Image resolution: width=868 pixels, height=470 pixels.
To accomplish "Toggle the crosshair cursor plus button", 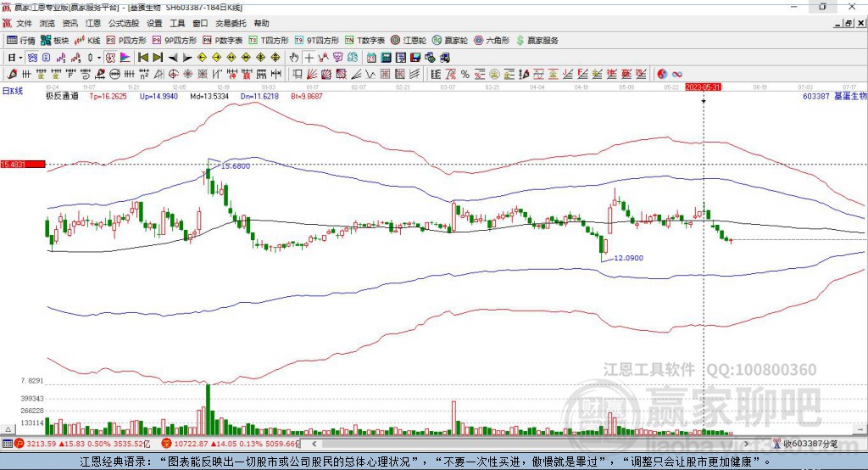I will (x=309, y=58).
